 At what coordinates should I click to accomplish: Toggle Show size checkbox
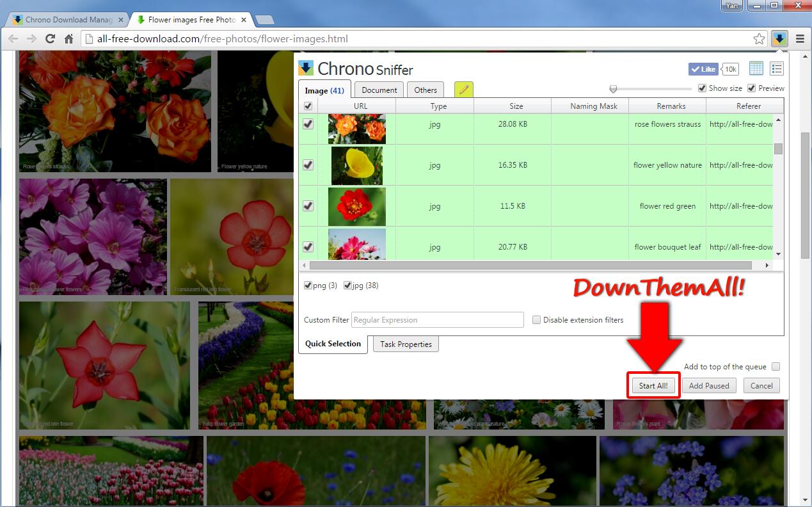[702, 88]
